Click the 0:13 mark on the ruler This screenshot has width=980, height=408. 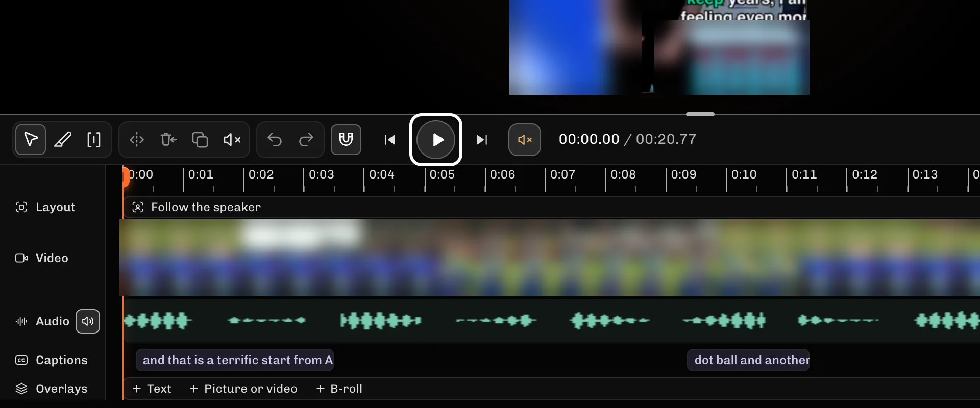click(x=925, y=174)
